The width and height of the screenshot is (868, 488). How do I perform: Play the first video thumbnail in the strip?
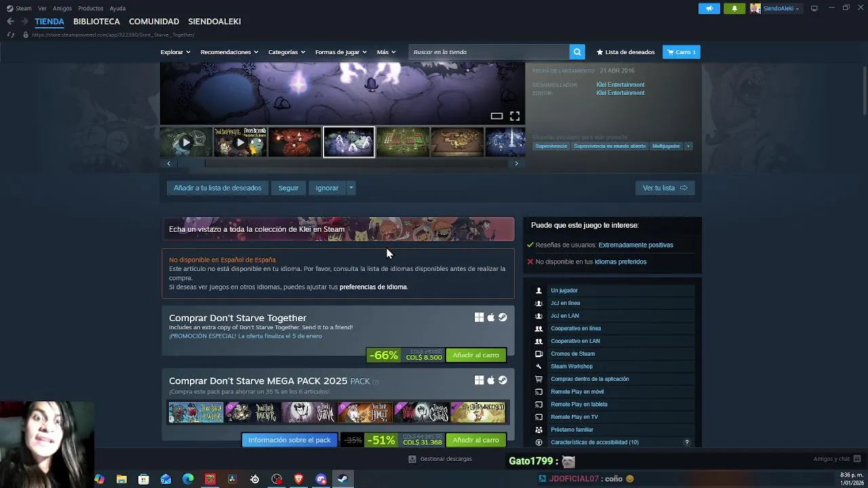click(x=186, y=142)
